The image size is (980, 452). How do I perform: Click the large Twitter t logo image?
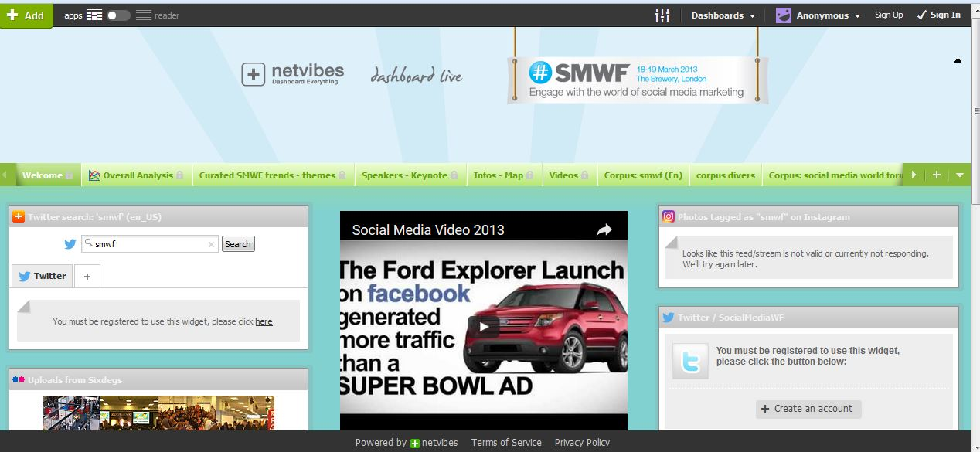coord(690,361)
